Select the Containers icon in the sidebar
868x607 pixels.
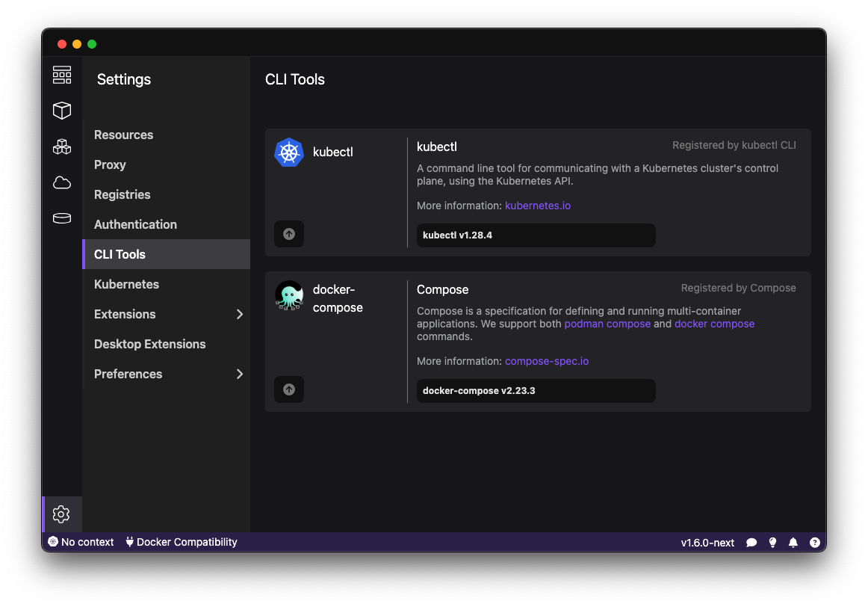[x=62, y=111]
